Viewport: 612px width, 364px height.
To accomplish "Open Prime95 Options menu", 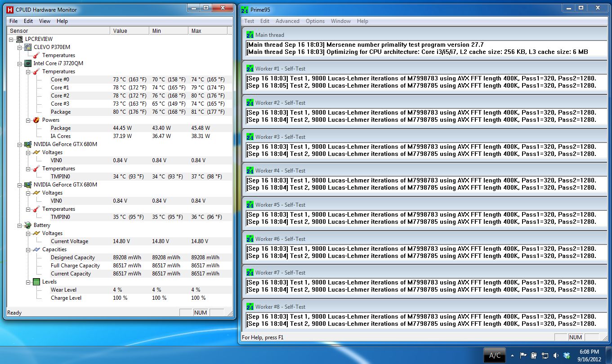I will [x=315, y=21].
